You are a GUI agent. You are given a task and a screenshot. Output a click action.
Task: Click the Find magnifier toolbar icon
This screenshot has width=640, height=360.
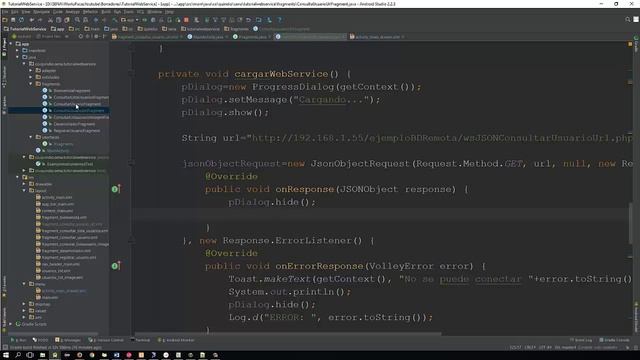[x=77, y=20]
